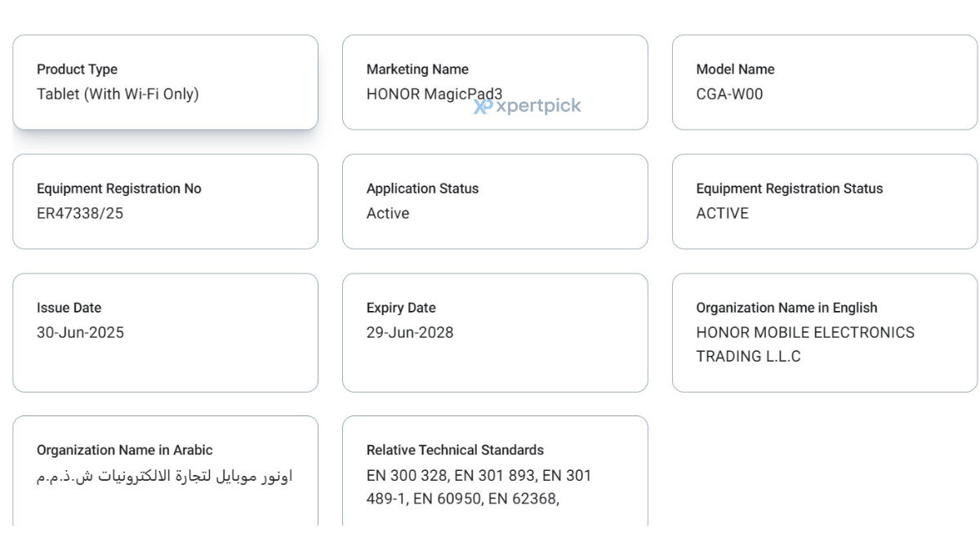This screenshot has height=555, width=980.
Task: Select the Organization Name in Arabic card
Action: [x=166, y=471]
